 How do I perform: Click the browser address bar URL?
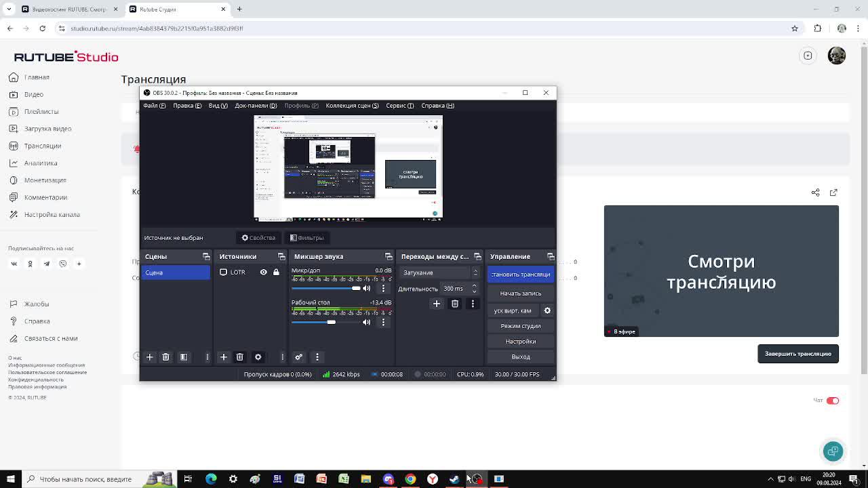click(157, 28)
